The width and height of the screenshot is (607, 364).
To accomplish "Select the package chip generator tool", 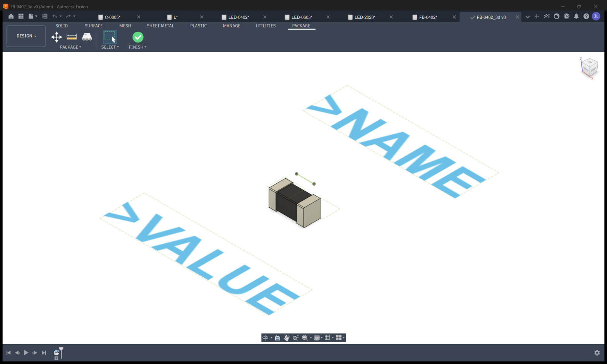I will click(x=87, y=37).
